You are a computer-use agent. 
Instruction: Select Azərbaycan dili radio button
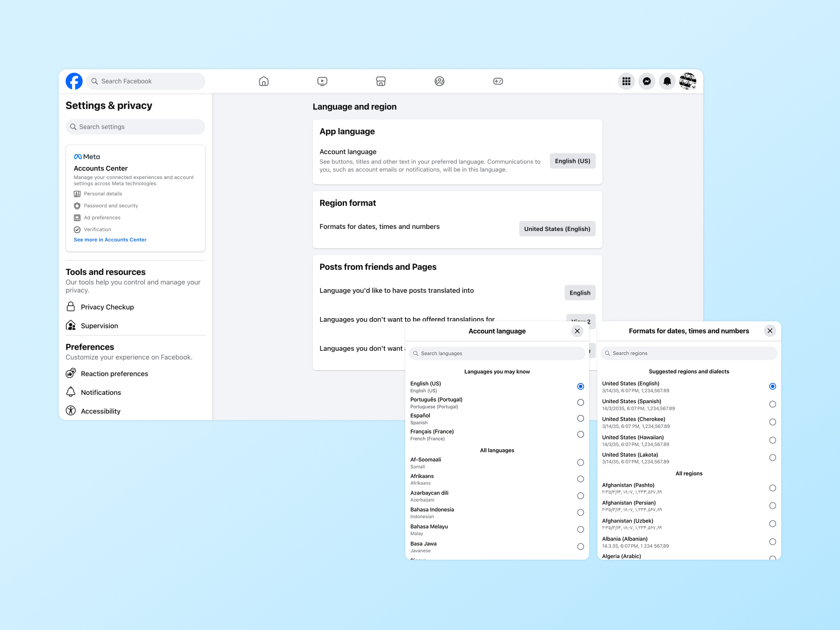pos(581,496)
